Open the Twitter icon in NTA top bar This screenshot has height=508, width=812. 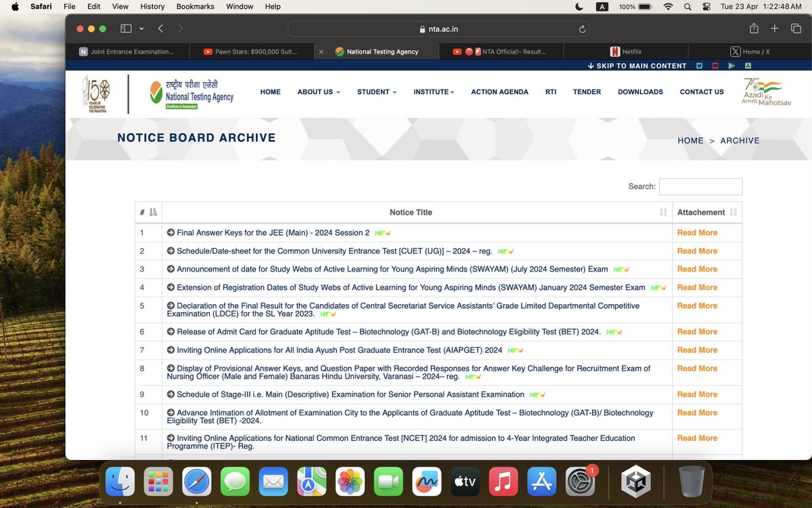pos(700,66)
